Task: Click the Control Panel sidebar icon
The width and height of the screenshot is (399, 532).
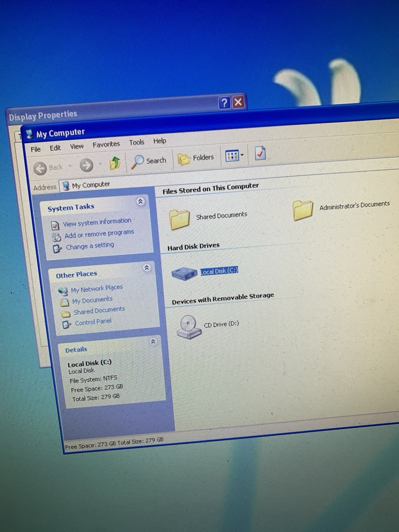Action: tap(67, 324)
